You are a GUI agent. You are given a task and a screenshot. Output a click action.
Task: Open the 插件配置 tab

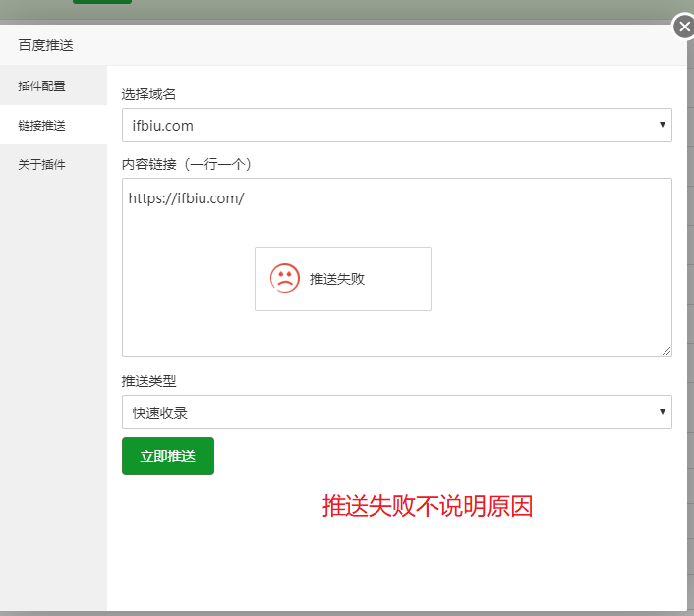(53, 85)
